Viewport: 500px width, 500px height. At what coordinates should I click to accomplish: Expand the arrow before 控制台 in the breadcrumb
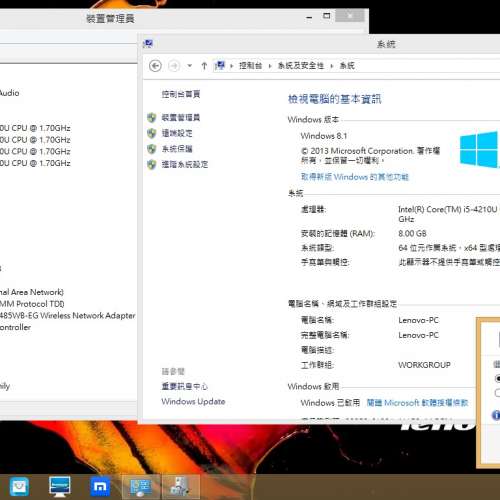coord(232,66)
